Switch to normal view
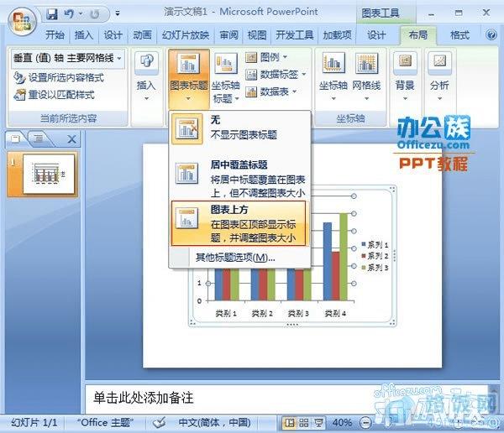The height and width of the screenshot is (433, 504). [x=290, y=423]
